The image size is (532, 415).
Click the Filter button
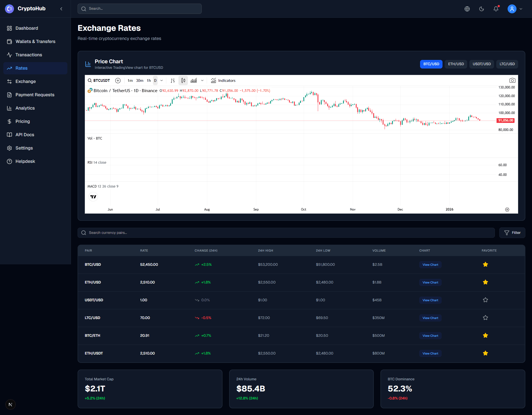pos(512,233)
